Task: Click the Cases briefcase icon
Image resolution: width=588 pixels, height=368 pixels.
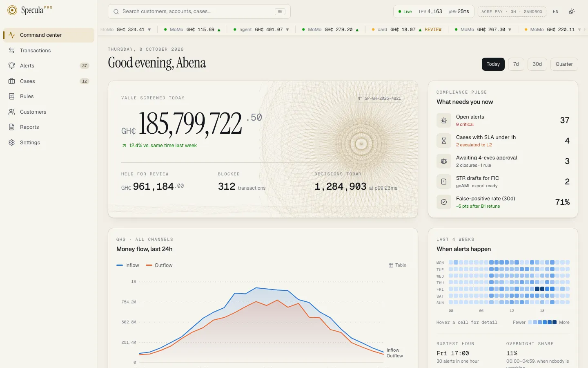Action: 12,81
